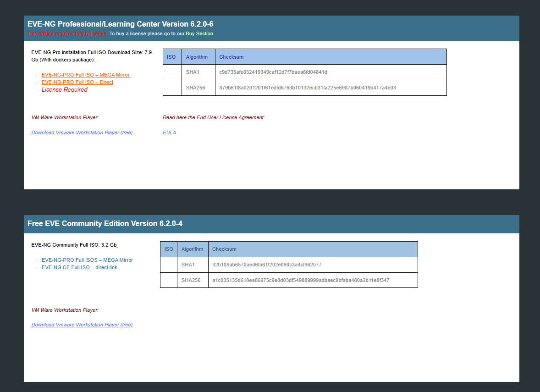Select the Pro SHA1 checksum c9d735afe832419349caf12d7f7baea6fd04841d
This screenshot has width=540, height=392.
tap(273, 72)
